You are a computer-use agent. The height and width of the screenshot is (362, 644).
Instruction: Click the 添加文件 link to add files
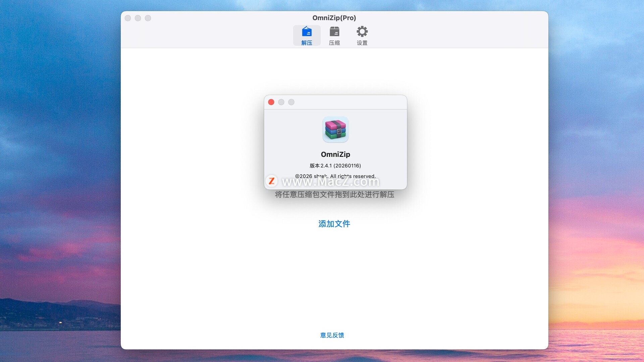334,224
